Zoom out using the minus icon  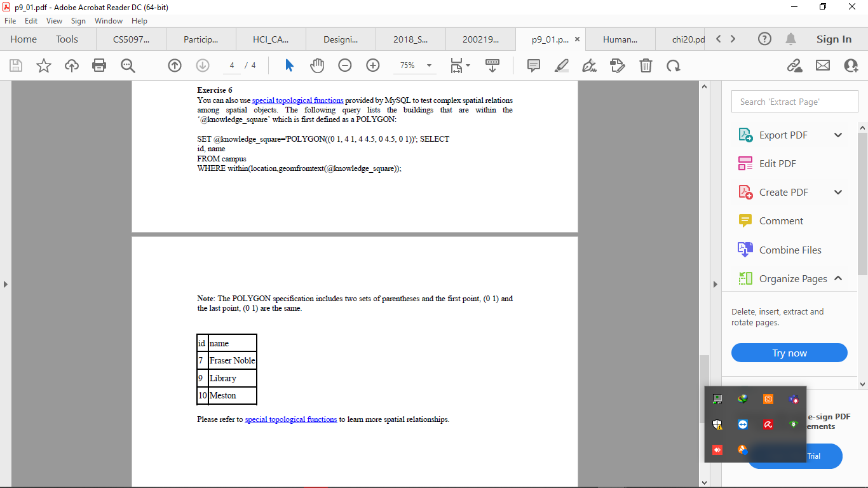click(x=344, y=65)
